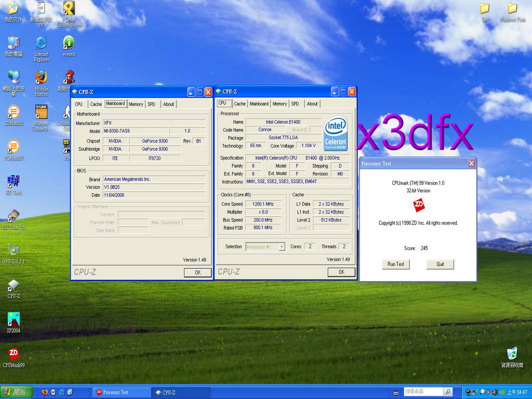This screenshot has height=399, width=532.
Task: Click the Code Name value Conroe
Action: coord(264,129)
